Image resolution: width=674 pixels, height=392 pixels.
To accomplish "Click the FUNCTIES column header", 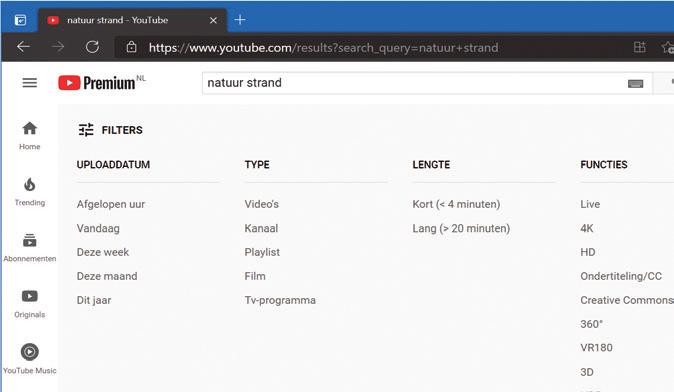I will click(x=604, y=165).
